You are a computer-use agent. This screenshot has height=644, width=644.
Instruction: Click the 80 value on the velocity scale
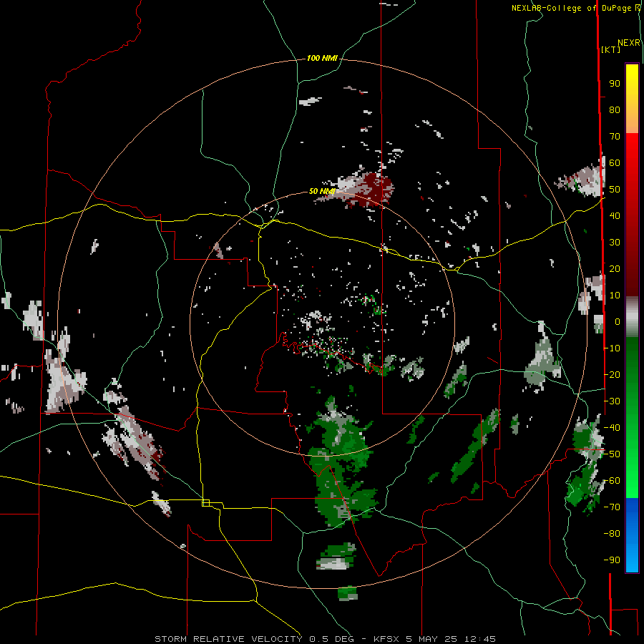(x=615, y=110)
